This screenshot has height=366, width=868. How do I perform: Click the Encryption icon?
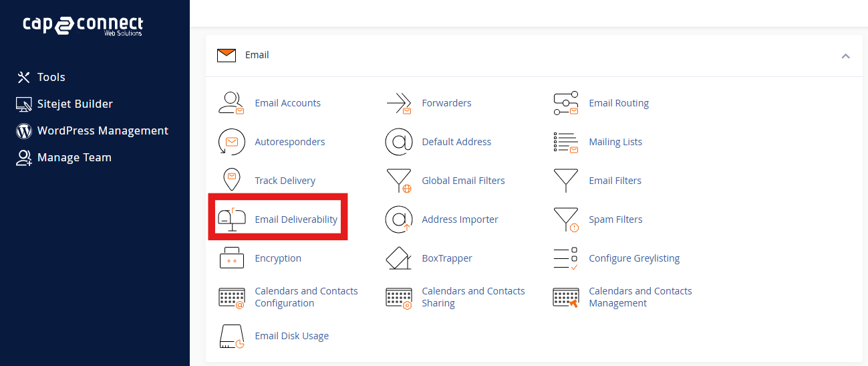coord(232,258)
